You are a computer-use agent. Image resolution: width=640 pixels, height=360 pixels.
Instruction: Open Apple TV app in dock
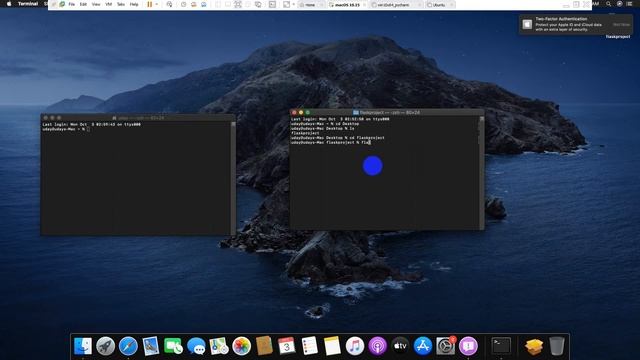[400, 346]
